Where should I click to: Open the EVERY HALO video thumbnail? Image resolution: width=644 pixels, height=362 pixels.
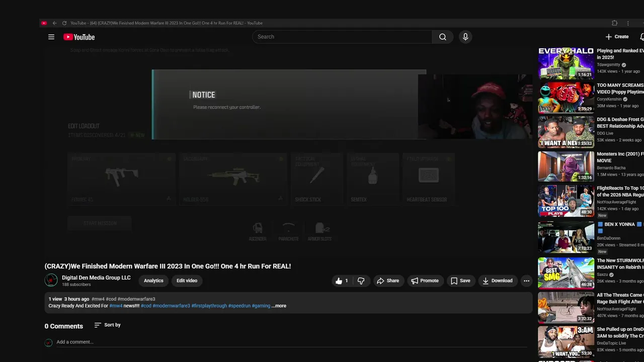[566, 63]
